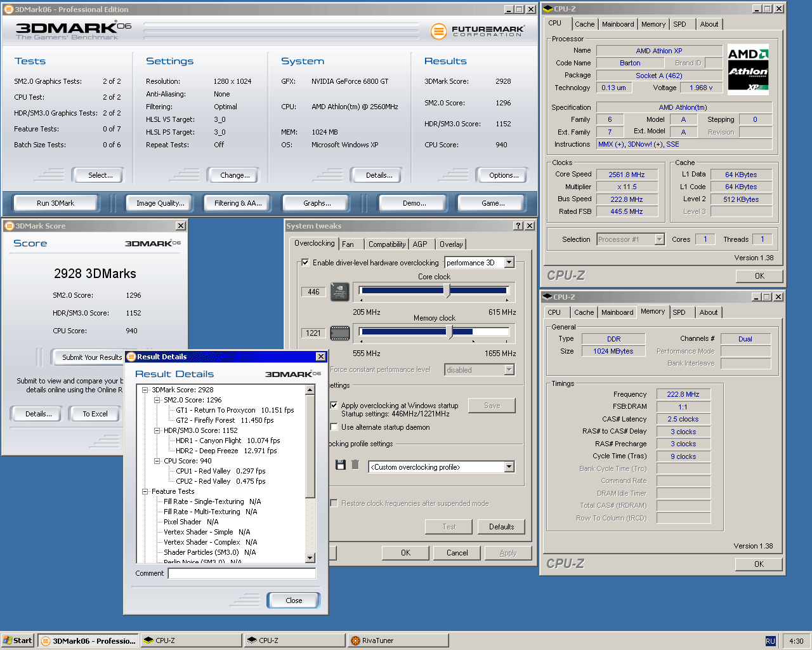Switch to the Compatibility tab
This screenshot has width=812, height=650.
point(387,244)
